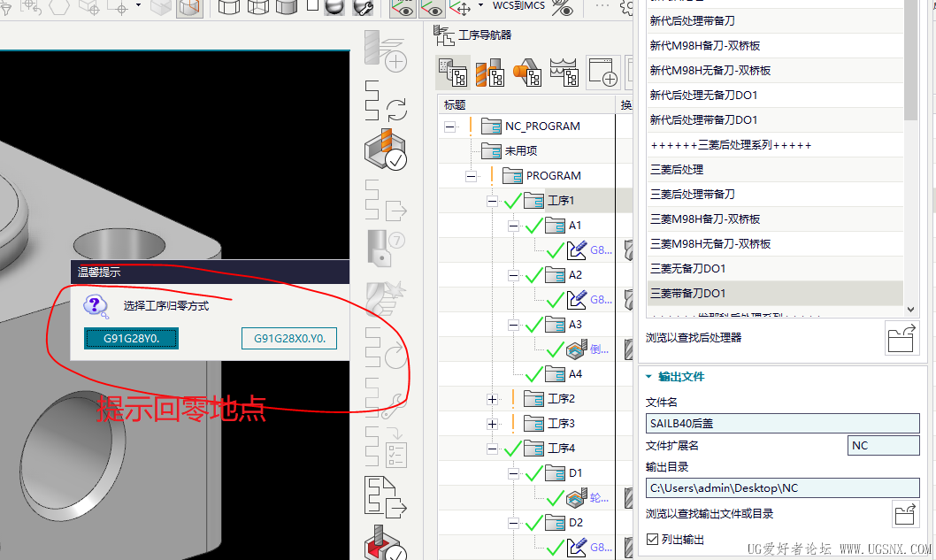
Task: Collapse the 输出文件 section
Action: (x=650, y=376)
